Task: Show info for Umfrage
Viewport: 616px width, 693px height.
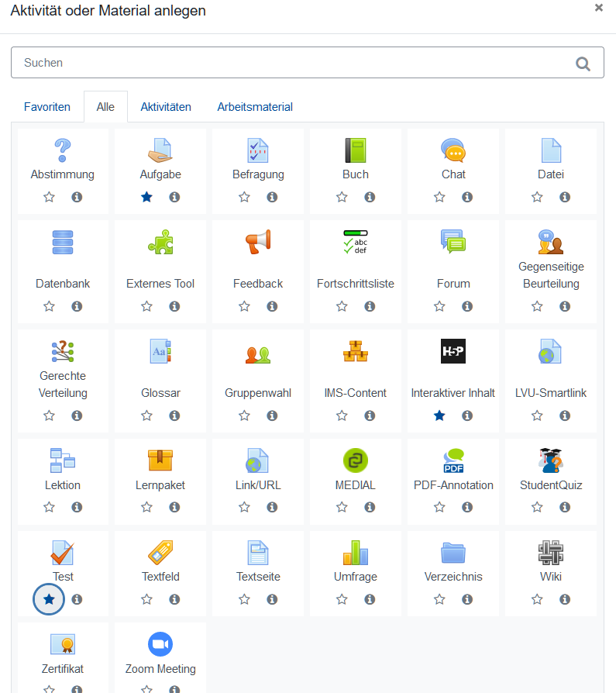Action: point(370,599)
